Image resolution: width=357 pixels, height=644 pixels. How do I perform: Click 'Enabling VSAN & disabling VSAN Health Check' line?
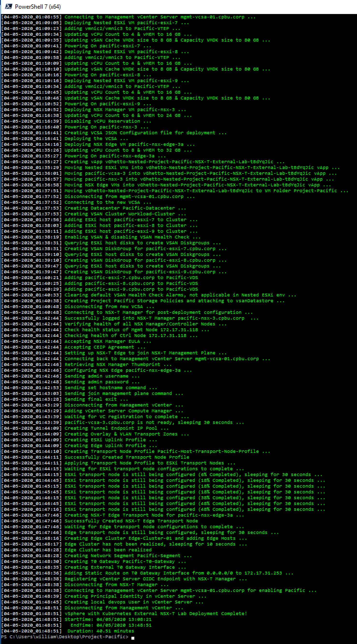point(101,237)
